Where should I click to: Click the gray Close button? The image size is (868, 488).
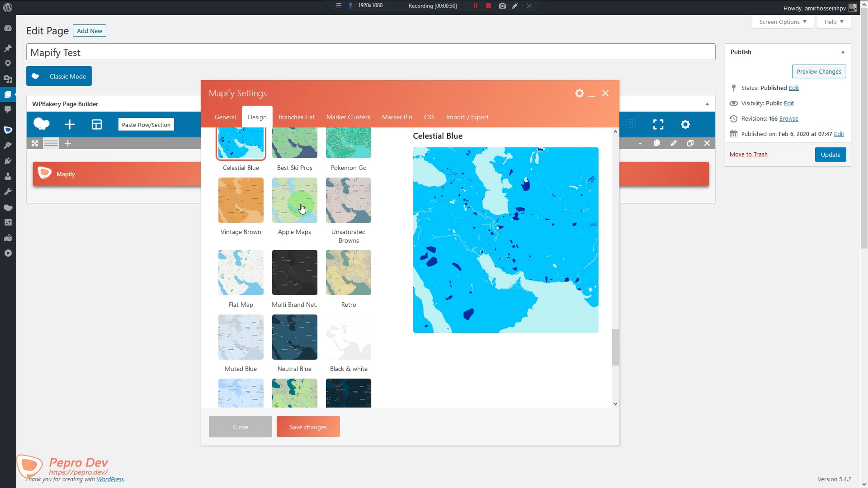[x=241, y=427]
